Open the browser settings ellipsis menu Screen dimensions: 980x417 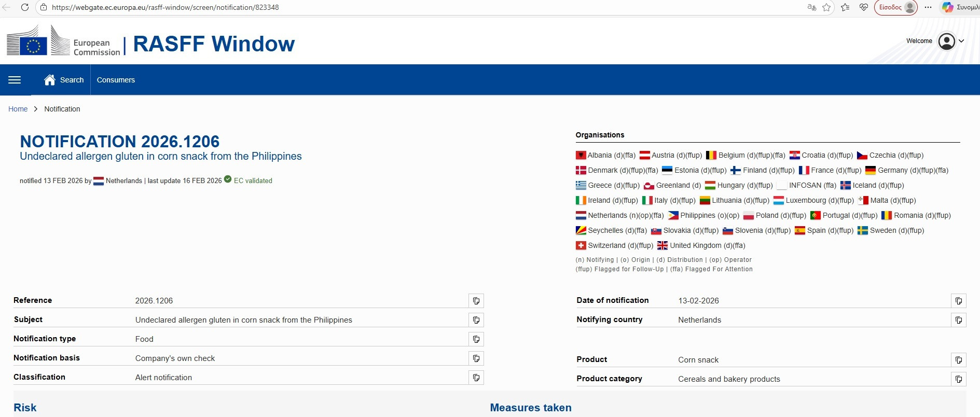[928, 7]
